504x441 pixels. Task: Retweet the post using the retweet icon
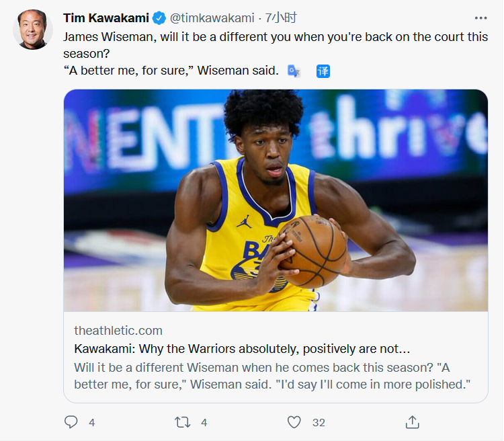point(182,422)
